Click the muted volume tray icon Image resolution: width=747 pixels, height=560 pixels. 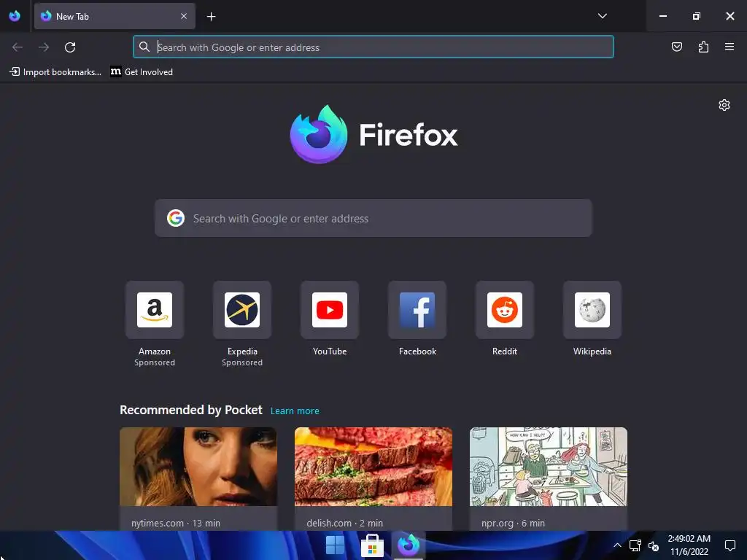click(654, 545)
